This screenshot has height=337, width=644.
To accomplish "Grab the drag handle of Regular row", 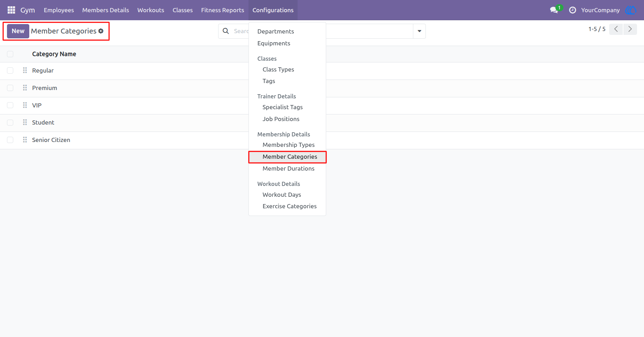I will [x=25, y=70].
